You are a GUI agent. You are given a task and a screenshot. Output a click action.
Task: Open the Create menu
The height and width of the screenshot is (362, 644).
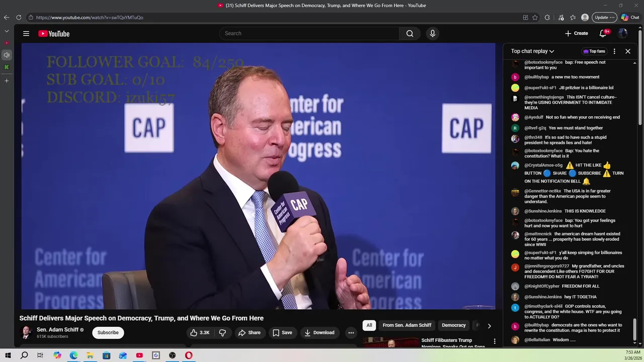click(x=577, y=34)
